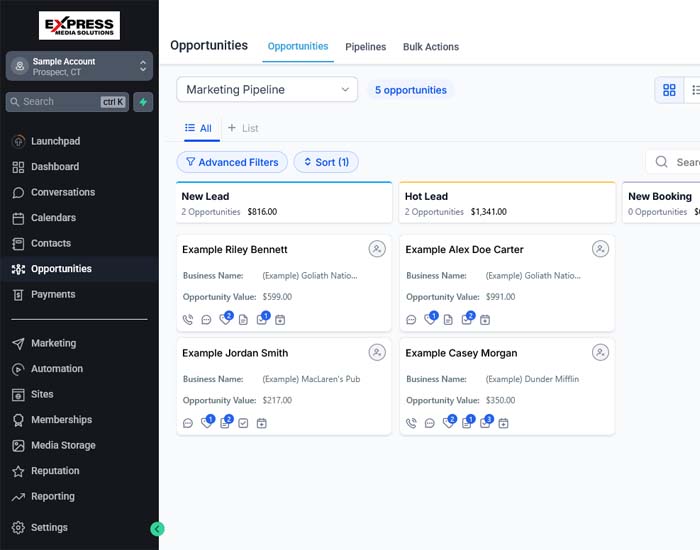The height and width of the screenshot is (550, 700).
Task: Open tags icon on Casey Morgan card
Action: (449, 422)
